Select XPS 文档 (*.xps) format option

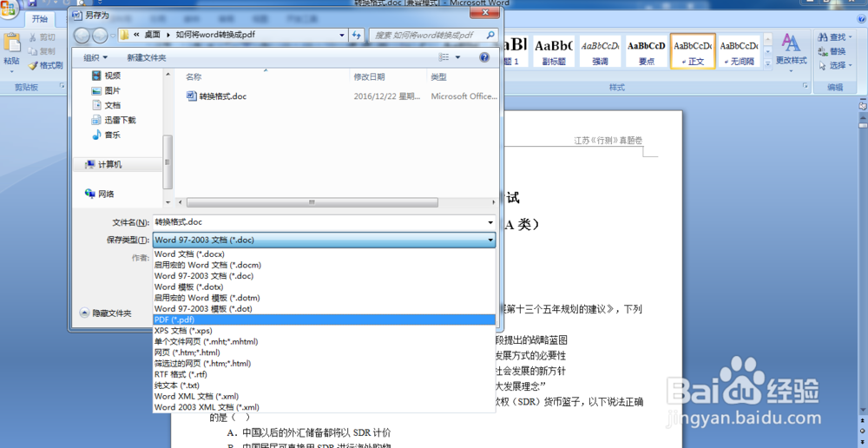pos(324,331)
